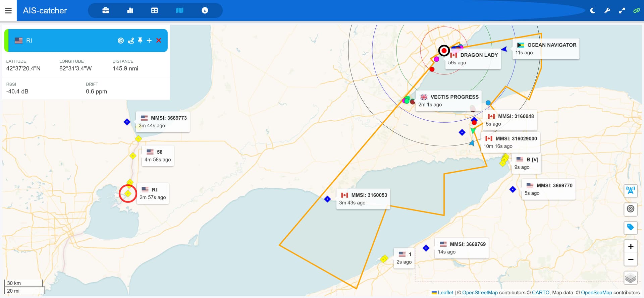Click the OCEAN NAVIGATOR blue arrow marker

tap(504, 49)
